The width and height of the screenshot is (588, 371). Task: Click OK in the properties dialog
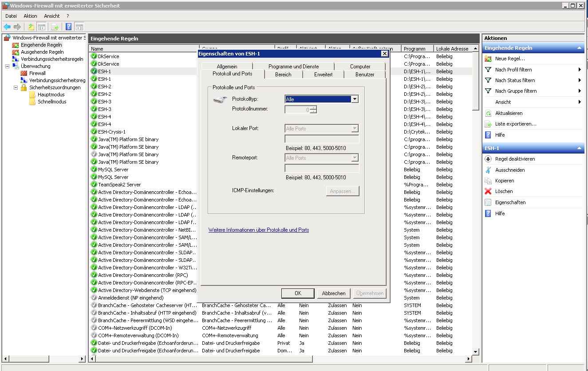(x=298, y=293)
